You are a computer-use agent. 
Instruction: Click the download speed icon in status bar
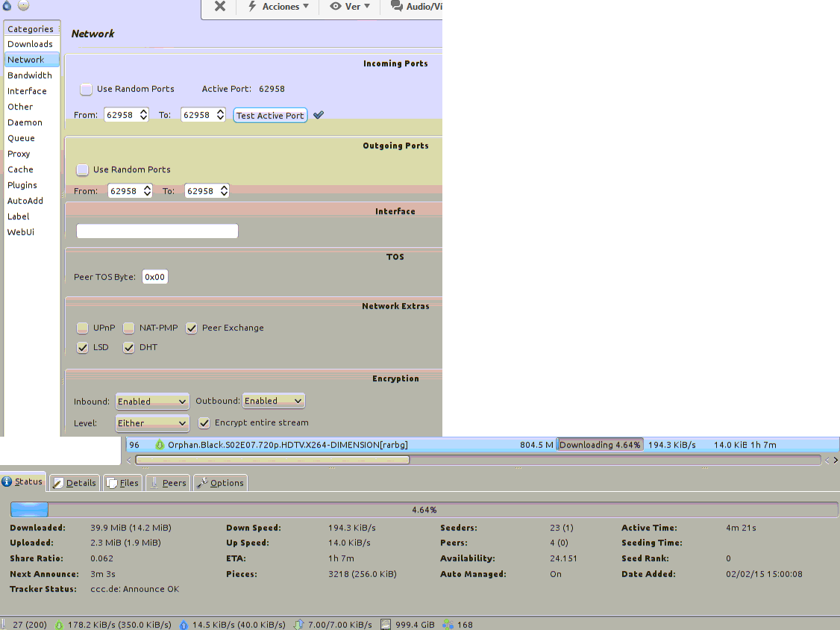[x=59, y=625]
